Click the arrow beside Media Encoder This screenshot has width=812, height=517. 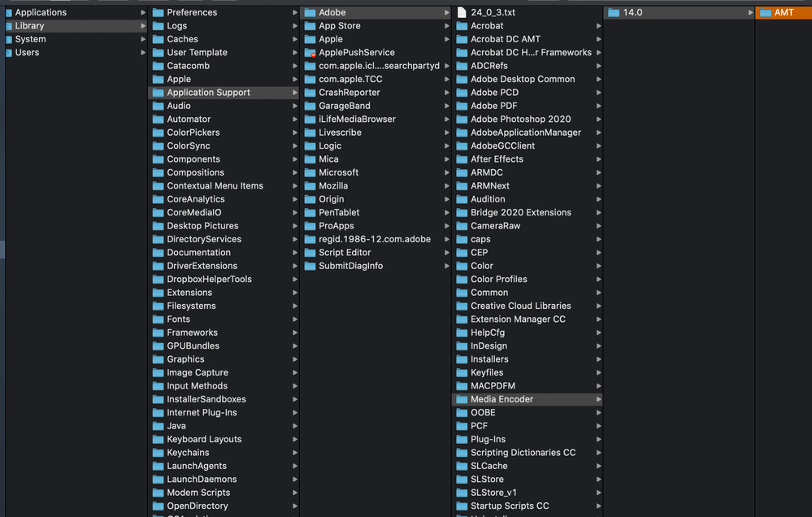coord(599,399)
